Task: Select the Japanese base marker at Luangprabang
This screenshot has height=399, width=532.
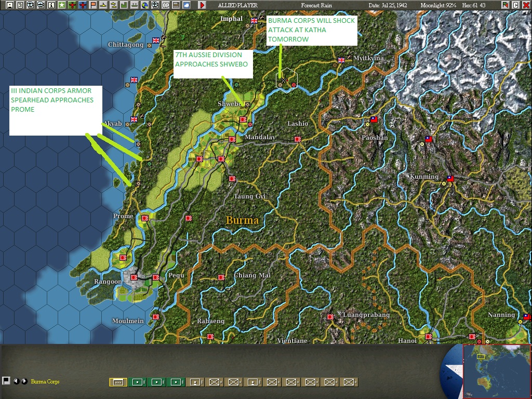Action: click(330, 316)
